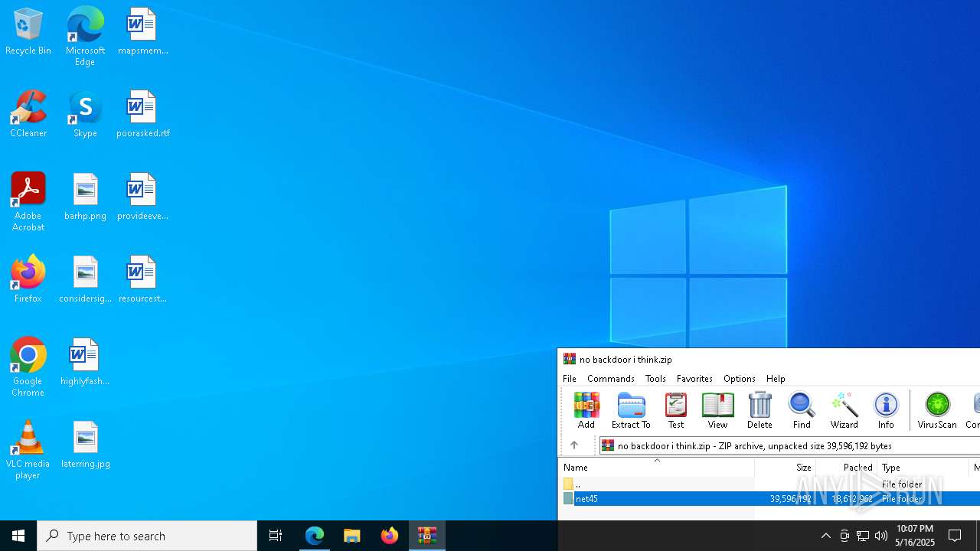Viewport: 980px width, 551px height.
Task: Open the File menu in WinRAR
Action: click(570, 379)
